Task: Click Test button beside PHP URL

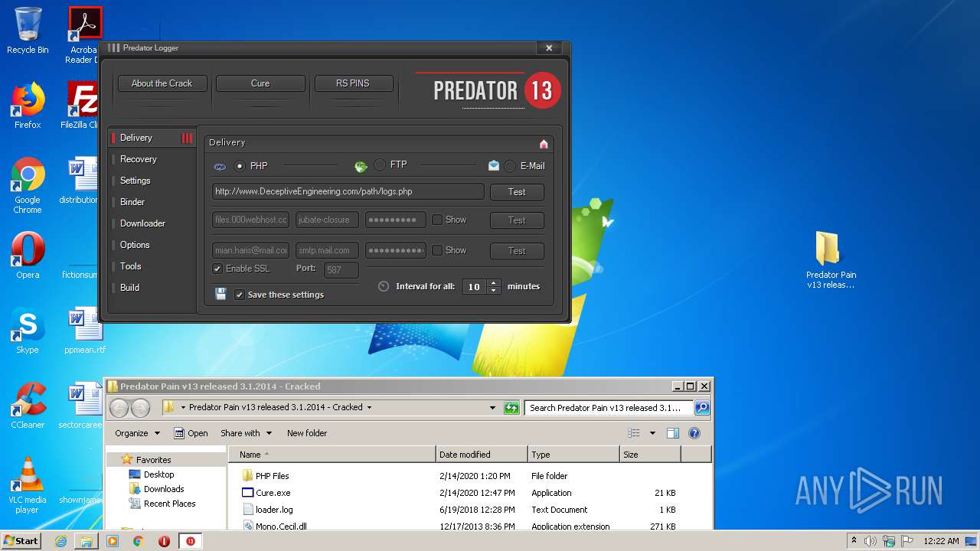Action: point(517,192)
